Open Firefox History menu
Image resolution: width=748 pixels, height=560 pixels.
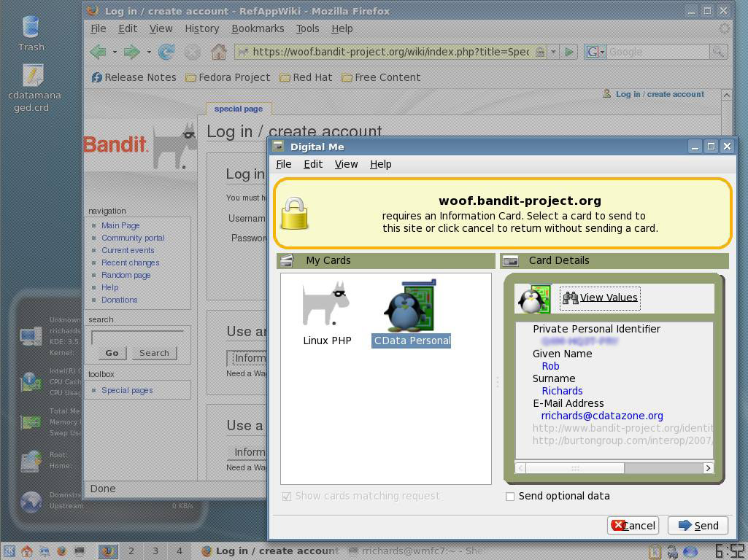202,28
